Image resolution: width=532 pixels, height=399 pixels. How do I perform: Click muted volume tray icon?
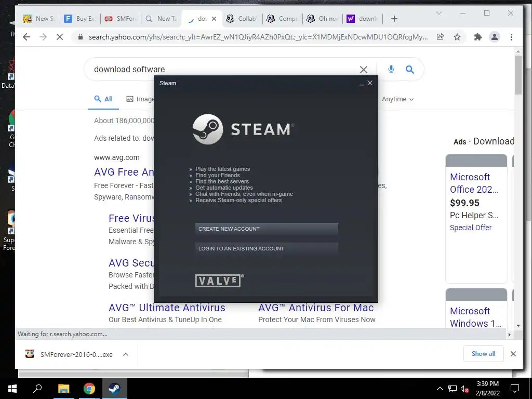click(464, 389)
